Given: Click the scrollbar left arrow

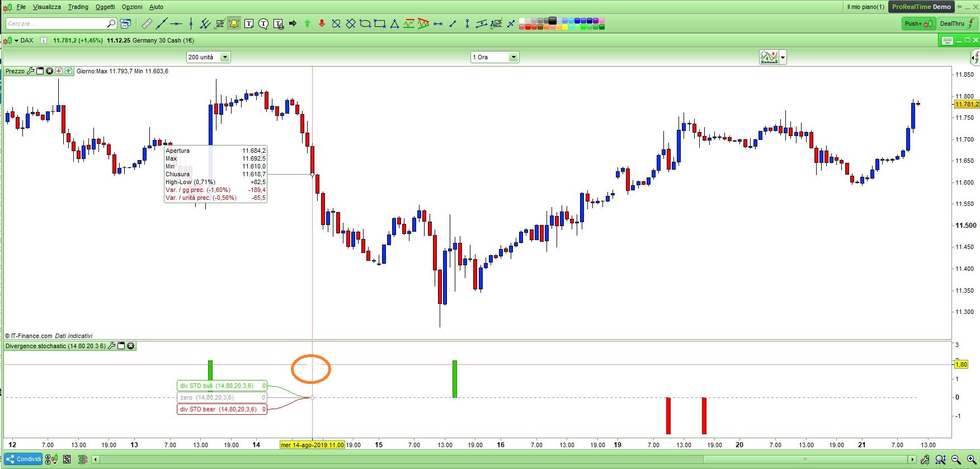Looking at the screenshot, I should tap(96, 459).
